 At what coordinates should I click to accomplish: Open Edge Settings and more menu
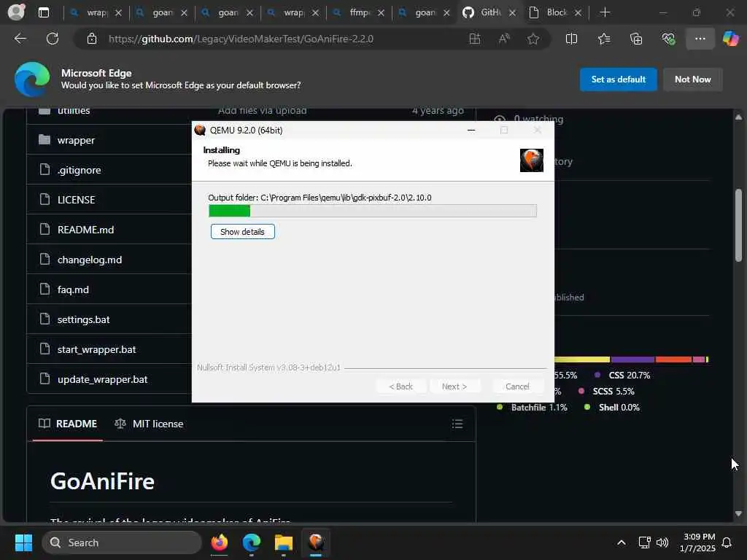(700, 39)
